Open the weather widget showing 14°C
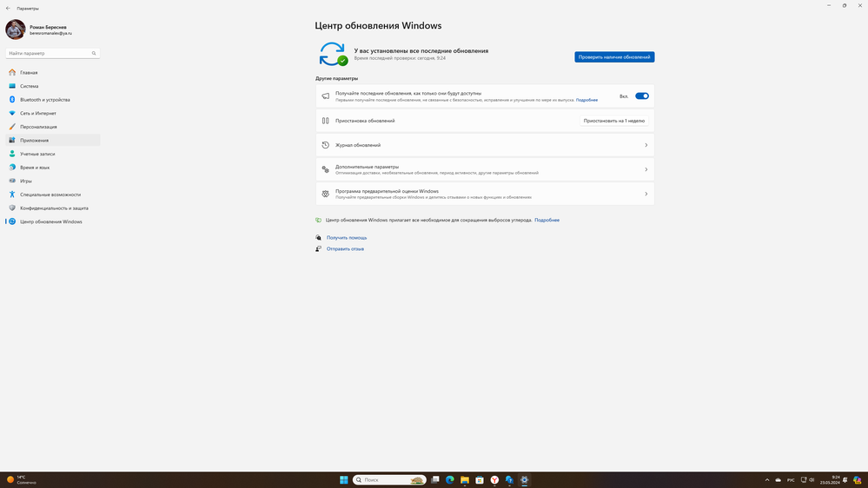This screenshot has width=868, height=488. pos(21,479)
